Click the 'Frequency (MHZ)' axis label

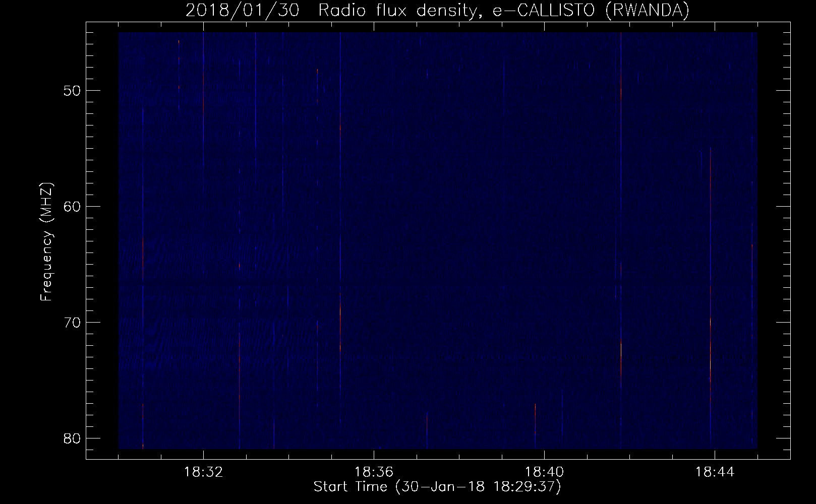coord(46,242)
